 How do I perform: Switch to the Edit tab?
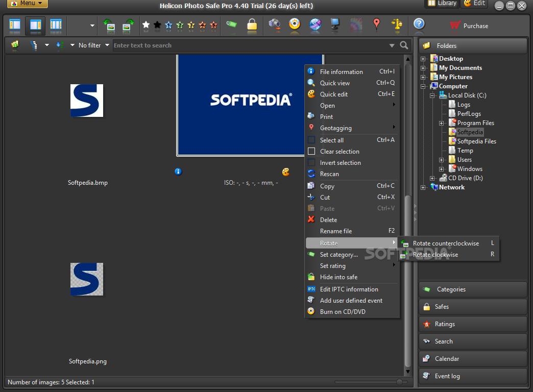pos(474,4)
